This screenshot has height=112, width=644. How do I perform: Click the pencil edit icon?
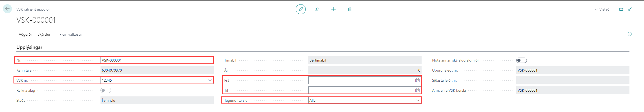(300, 9)
